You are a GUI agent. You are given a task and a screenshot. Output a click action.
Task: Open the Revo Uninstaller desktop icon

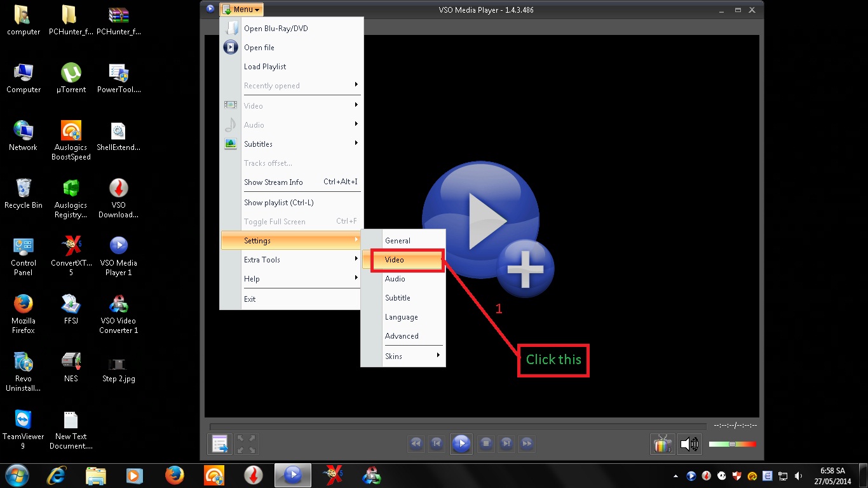[24, 371]
